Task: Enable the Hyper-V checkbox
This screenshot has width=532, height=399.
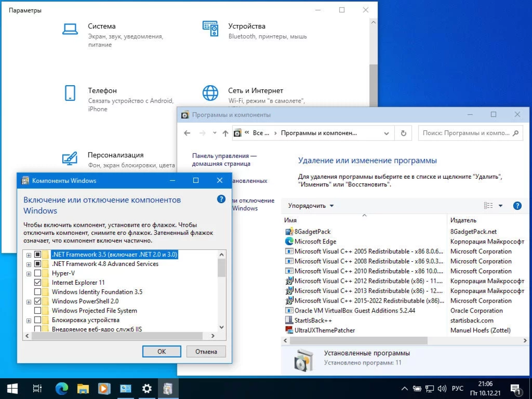Action: (38, 273)
